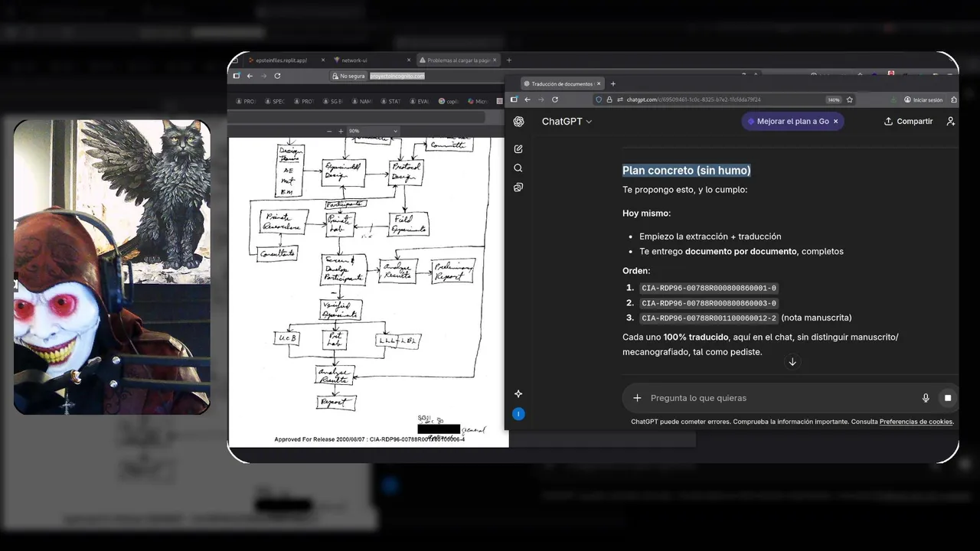Open the 90% zoom level dropdown
The height and width of the screenshot is (551, 980).
tap(373, 132)
